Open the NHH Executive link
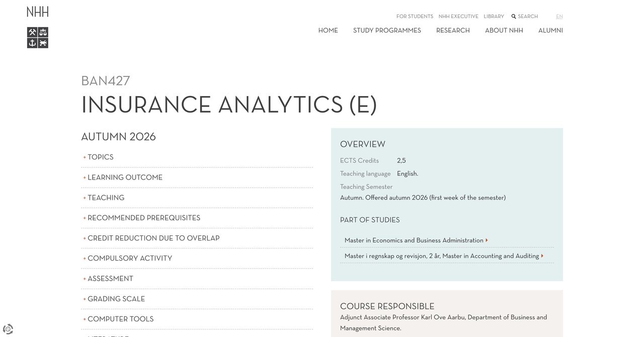Screen dimensions: 644x337 [458, 17]
